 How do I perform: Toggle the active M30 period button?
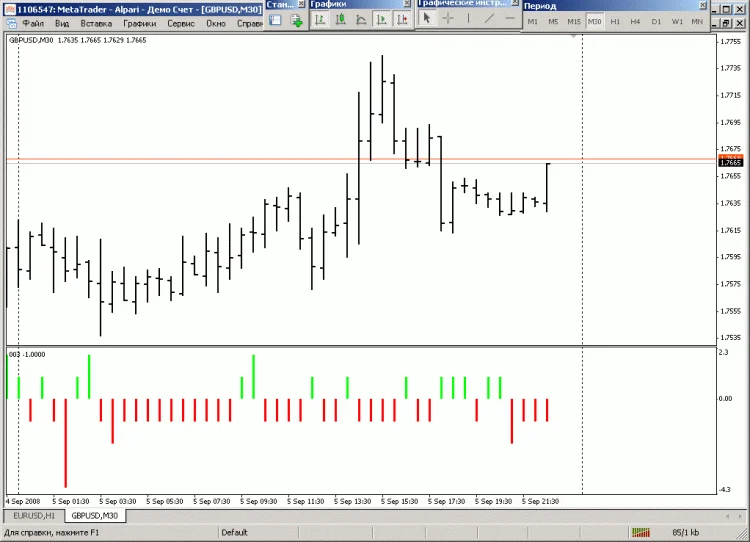(595, 22)
